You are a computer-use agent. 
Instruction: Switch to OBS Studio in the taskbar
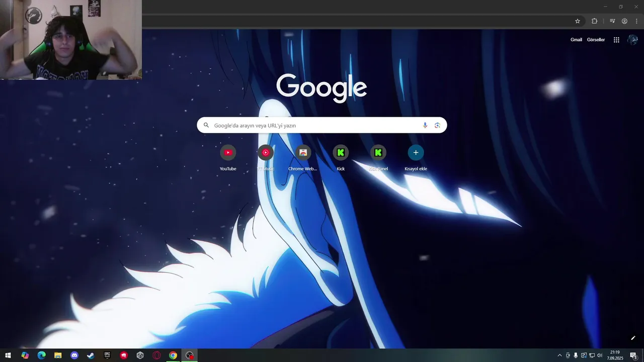[190, 355]
